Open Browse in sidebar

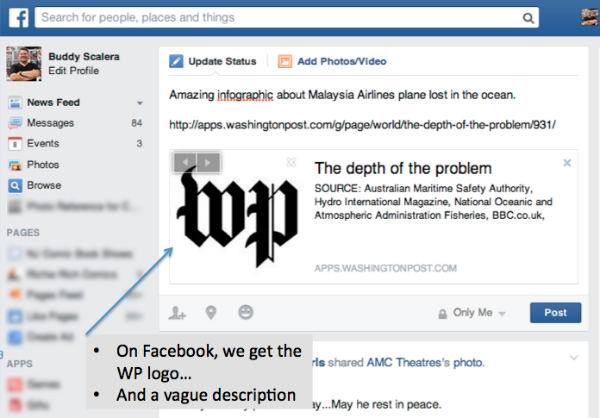[x=44, y=185]
